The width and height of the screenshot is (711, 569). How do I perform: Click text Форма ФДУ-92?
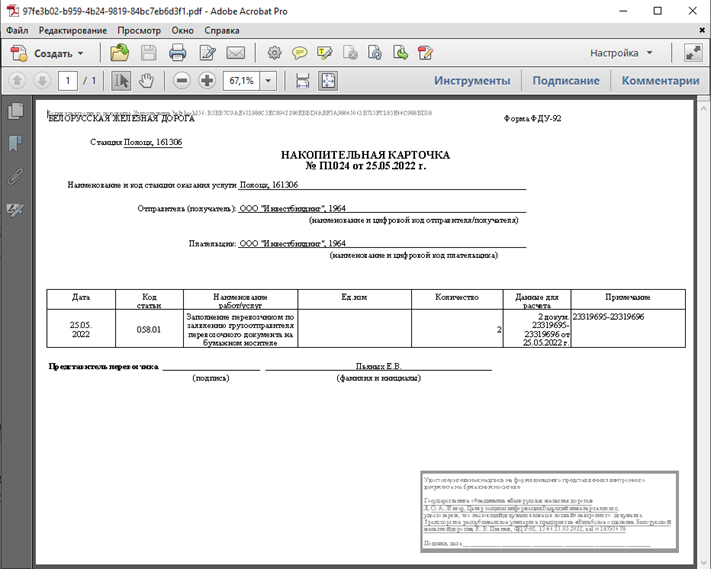532,118
